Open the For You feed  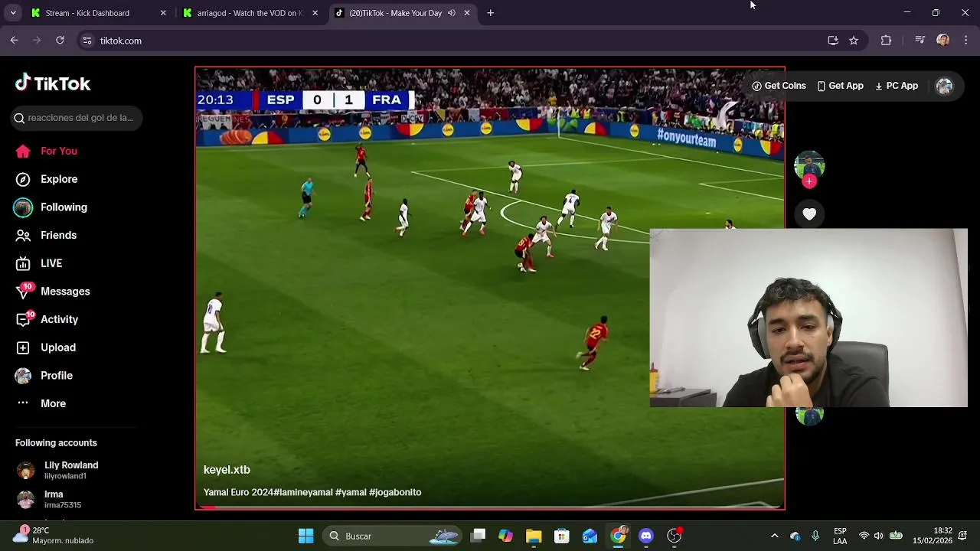click(x=47, y=151)
